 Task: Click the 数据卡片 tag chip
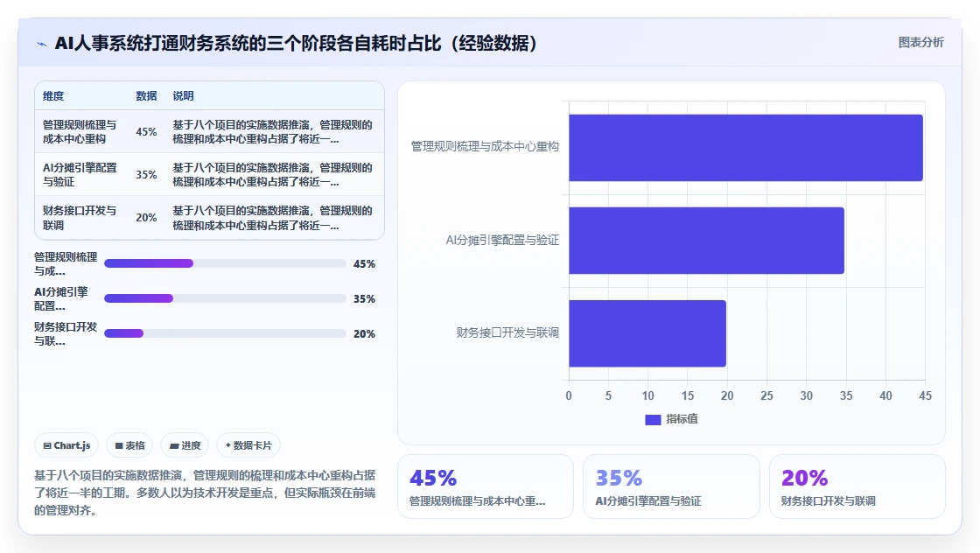click(248, 445)
